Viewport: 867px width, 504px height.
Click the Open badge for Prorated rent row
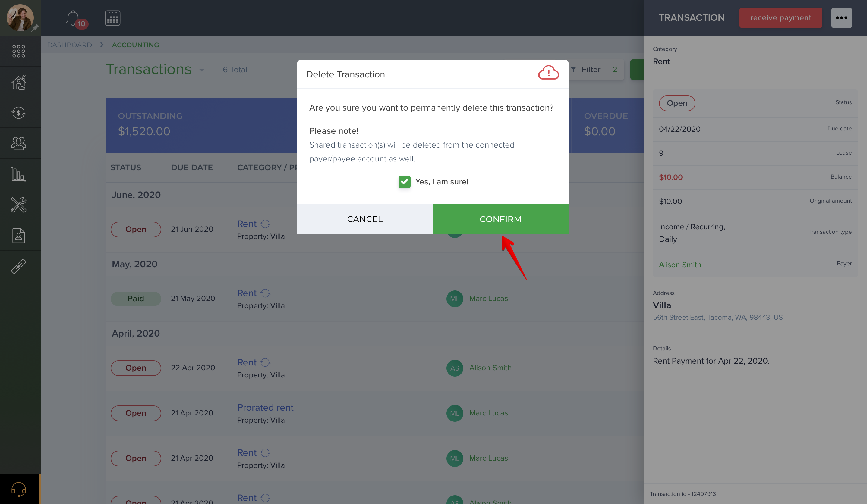136,413
